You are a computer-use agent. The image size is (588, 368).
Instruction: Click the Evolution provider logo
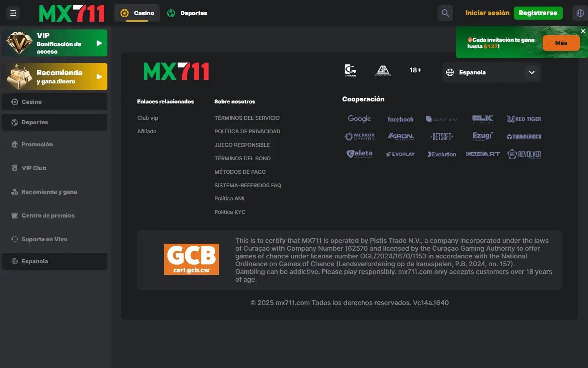click(442, 154)
